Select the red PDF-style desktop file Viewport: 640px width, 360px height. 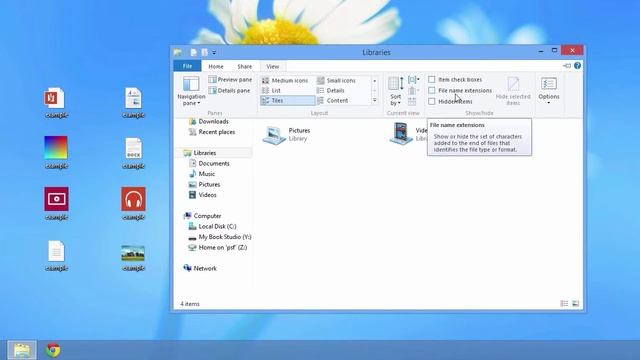pyautogui.click(x=56, y=102)
